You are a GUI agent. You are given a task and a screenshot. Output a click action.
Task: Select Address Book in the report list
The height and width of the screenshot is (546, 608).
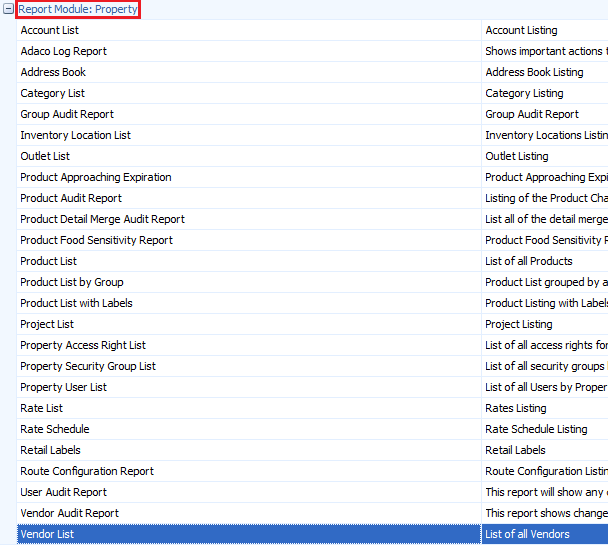53,72
